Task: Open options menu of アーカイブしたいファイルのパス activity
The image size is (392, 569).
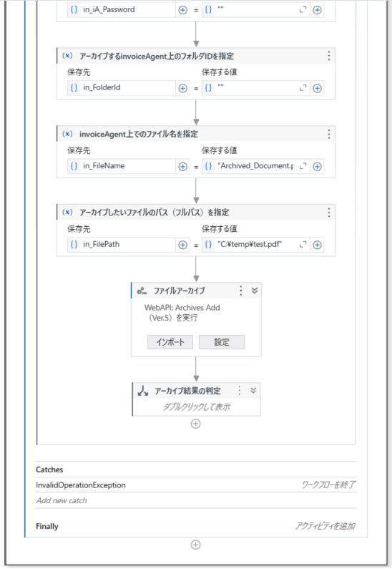Action: click(x=329, y=213)
